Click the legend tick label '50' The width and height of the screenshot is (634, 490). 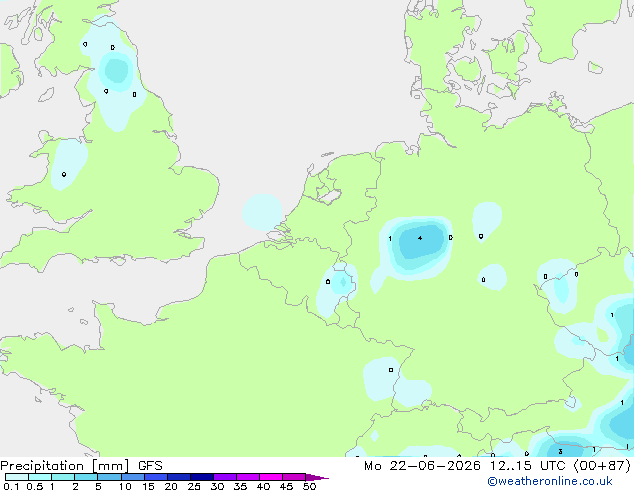(309, 486)
